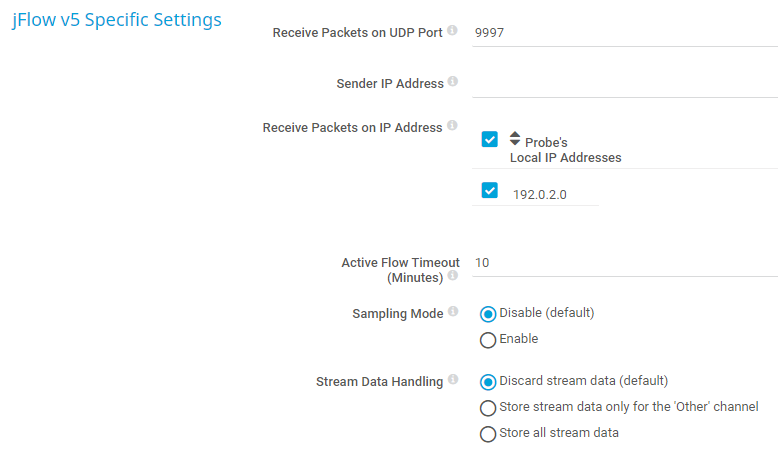Click the 192.0.2.0 address label
778x449 pixels.
[x=540, y=195]
